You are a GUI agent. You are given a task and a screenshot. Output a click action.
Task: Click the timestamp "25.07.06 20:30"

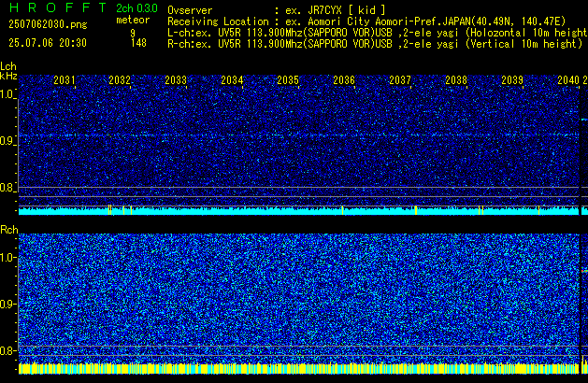point(48,43)
